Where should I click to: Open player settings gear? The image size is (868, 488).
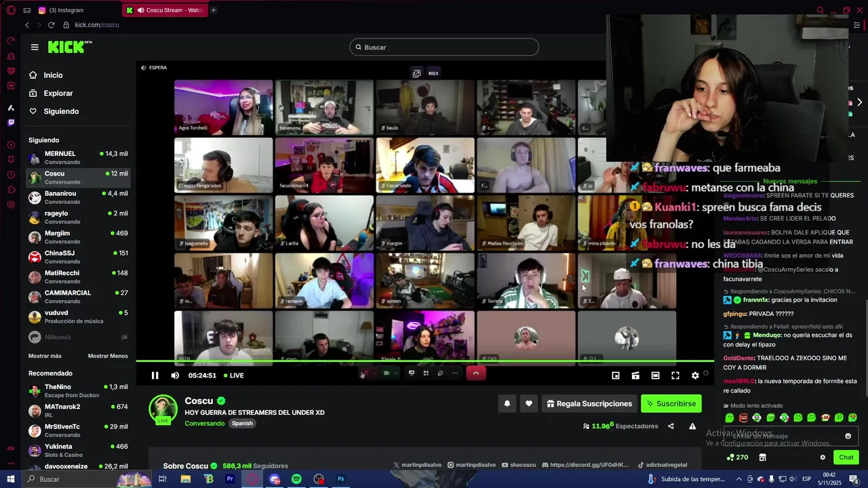point(695,375)
